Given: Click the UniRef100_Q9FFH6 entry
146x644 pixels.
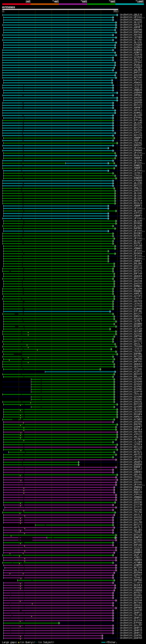Looking at the screenshot, I should tap(131, 337).
